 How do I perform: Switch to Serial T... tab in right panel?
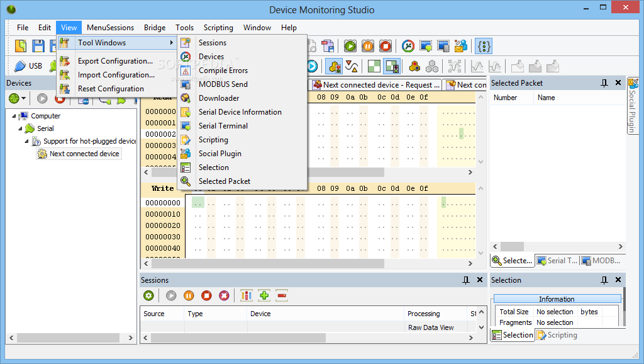coord(557,261)
